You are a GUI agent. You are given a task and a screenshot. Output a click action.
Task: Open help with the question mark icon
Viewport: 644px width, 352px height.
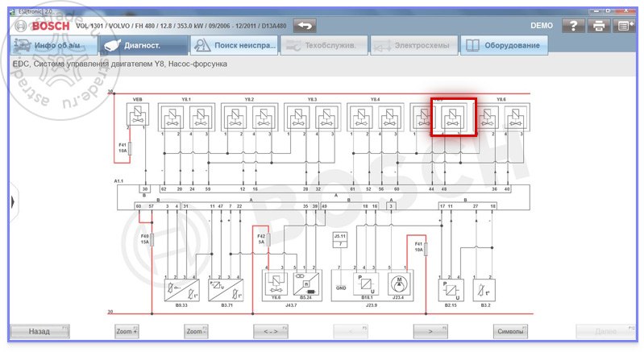[x=573, y=26]
